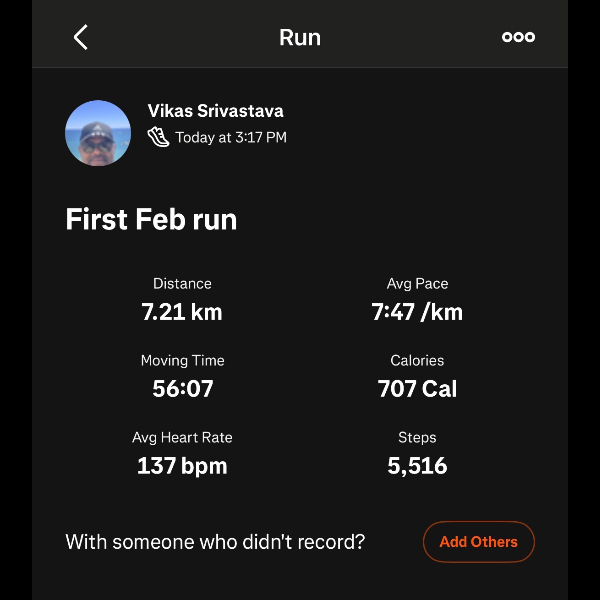Tap the Steps stat label
Screen dimensions: 600x600
tap(417, 438)
